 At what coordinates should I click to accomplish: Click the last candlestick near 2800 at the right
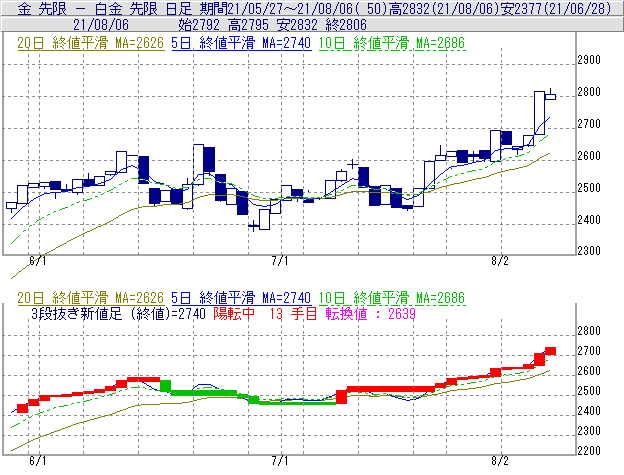(x=550, y=95)
